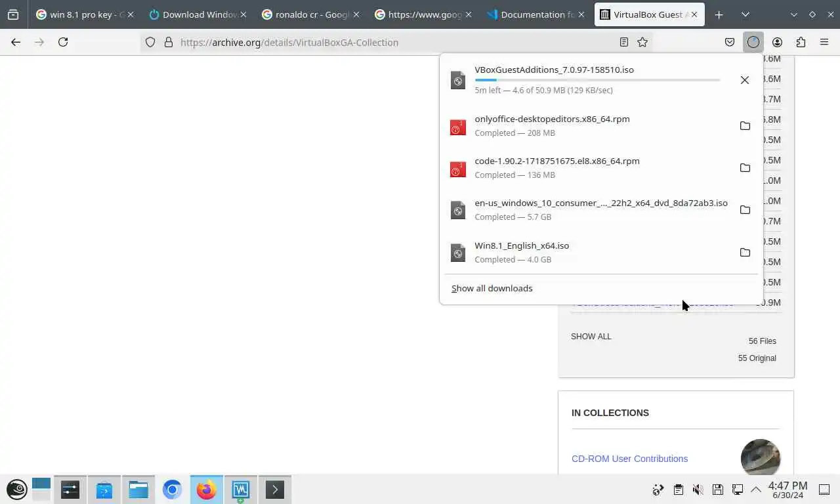Open the Dolphin file manager
840x504 pixels.
[138, 490]
